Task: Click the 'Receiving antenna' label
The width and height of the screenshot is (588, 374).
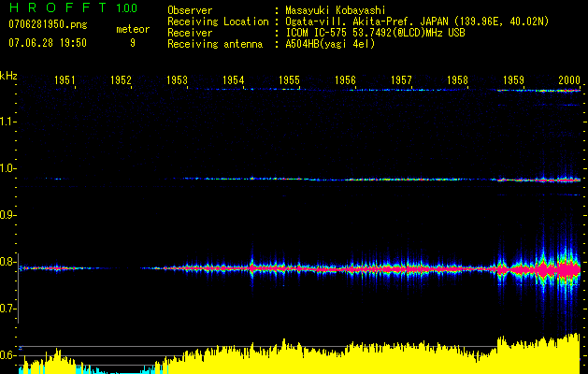Action: click(215, 44)
